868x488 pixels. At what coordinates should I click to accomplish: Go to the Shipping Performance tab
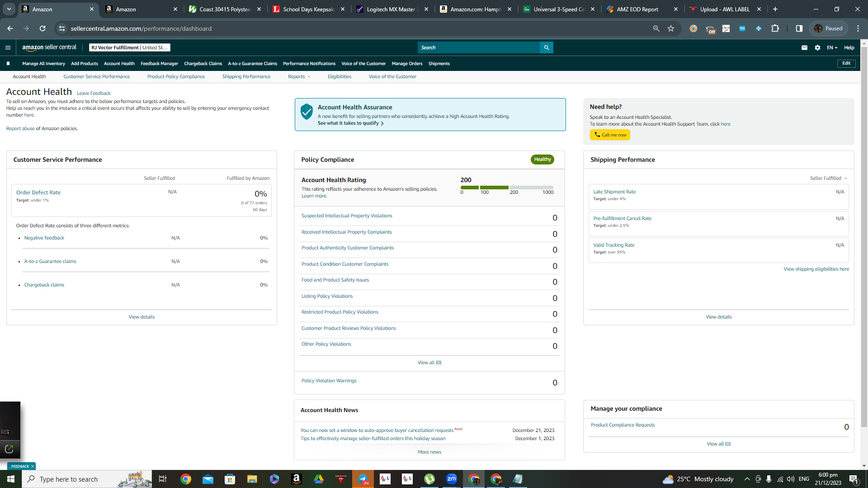pos(246,77)
